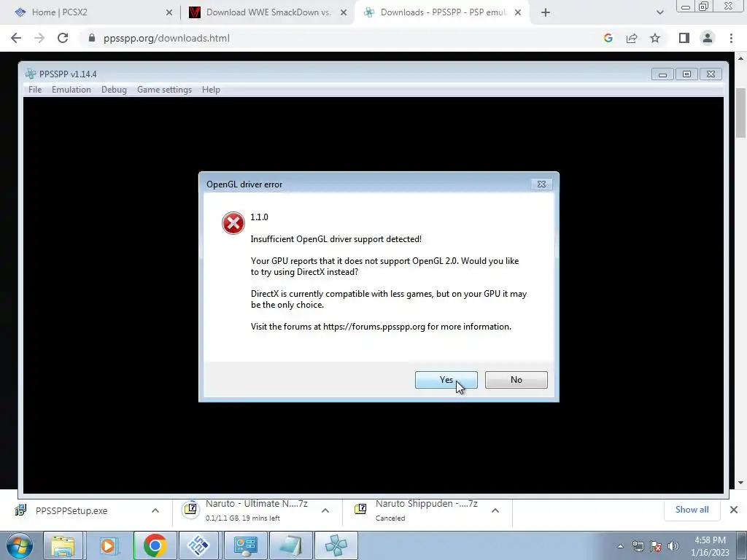
Task: Open the Emulation menu
Action: tap(71, 90)
